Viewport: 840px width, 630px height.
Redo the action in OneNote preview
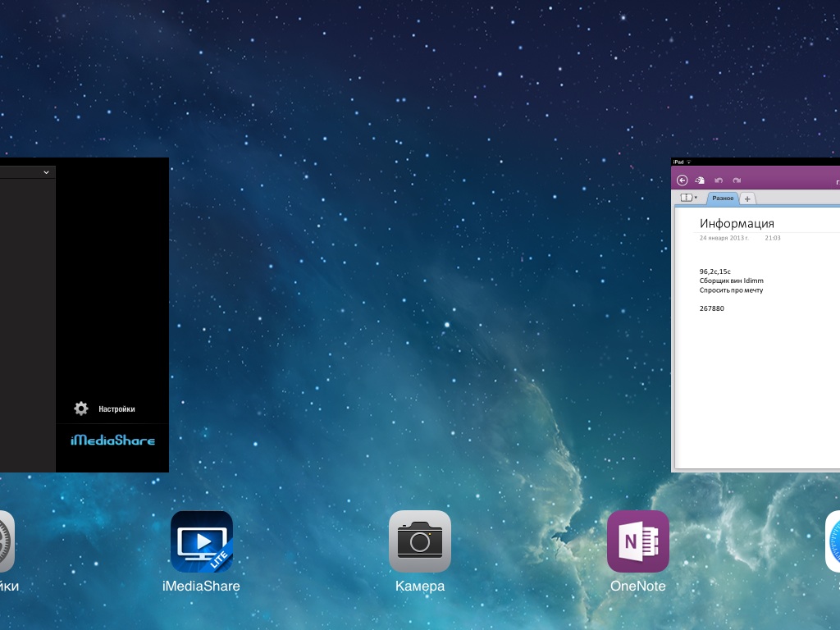[737, 180]
